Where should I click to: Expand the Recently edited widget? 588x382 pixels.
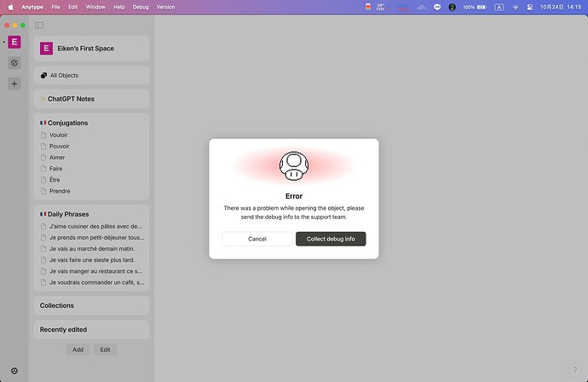(x=91, y=329)
